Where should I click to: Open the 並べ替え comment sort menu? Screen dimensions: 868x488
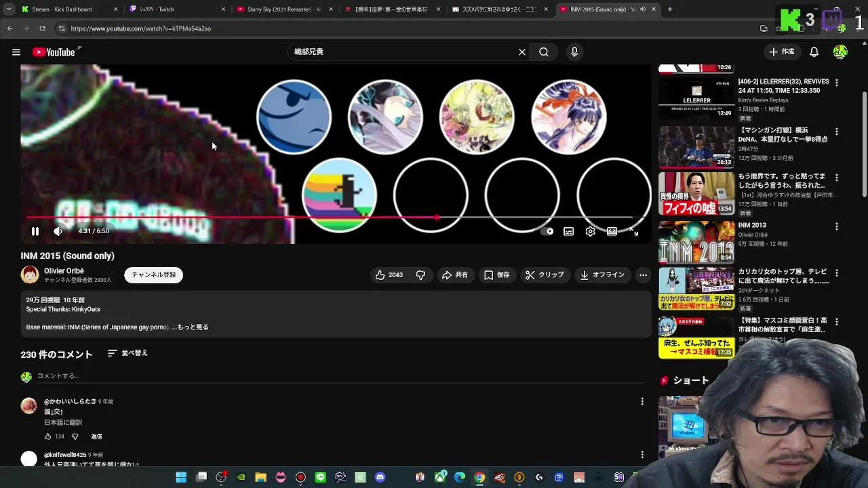tap(127, 353)
